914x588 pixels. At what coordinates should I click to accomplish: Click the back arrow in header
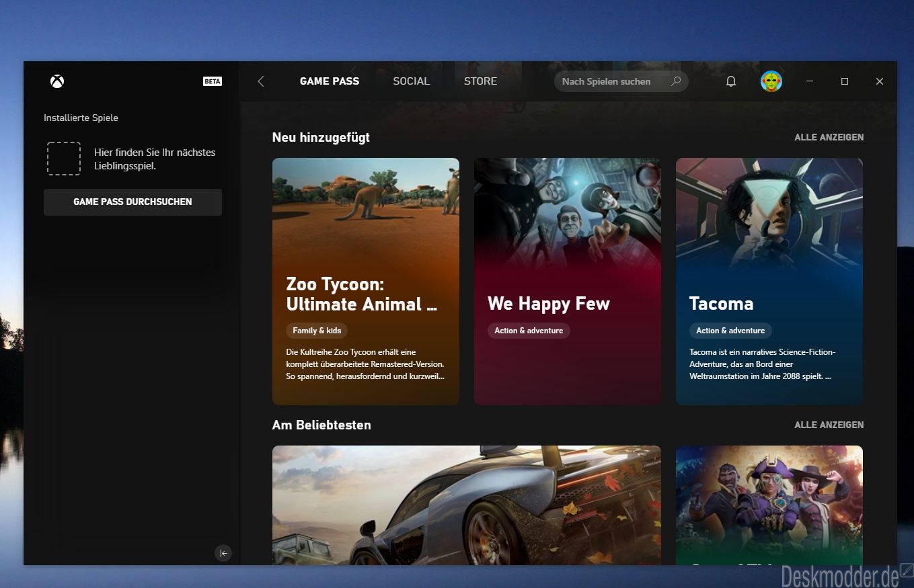261,81
